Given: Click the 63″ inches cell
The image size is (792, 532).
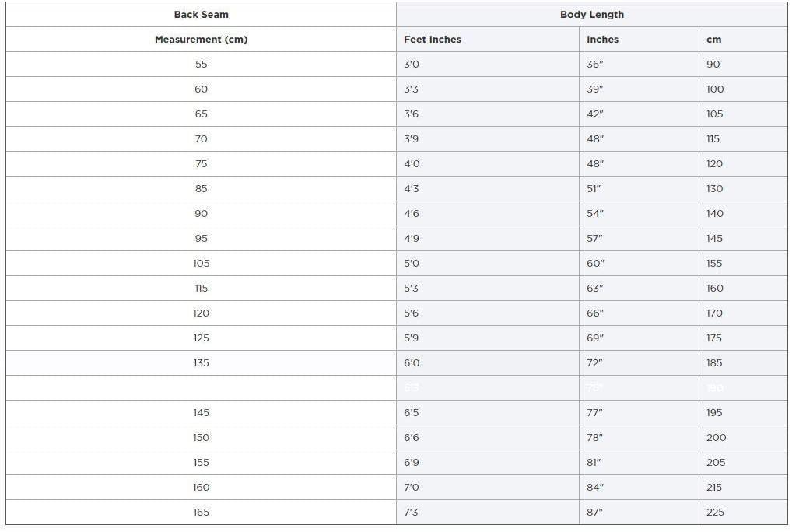Looking at the screenshot, I should [595, 289].
